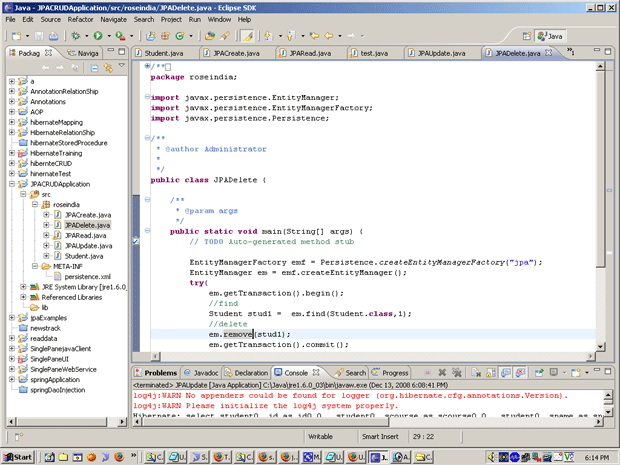
Task: Click the Run button in the toolbar
Action: pyautogui.click(x=96, y=35)
